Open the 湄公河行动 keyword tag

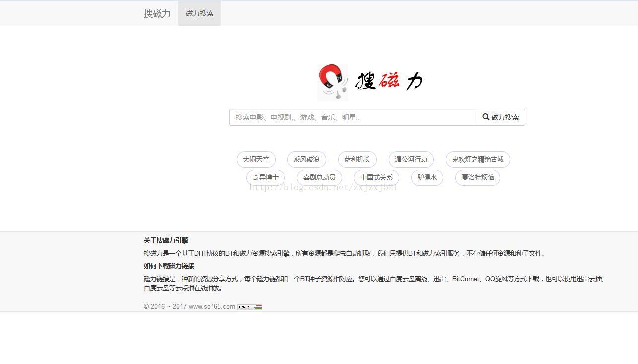(411, 159)
